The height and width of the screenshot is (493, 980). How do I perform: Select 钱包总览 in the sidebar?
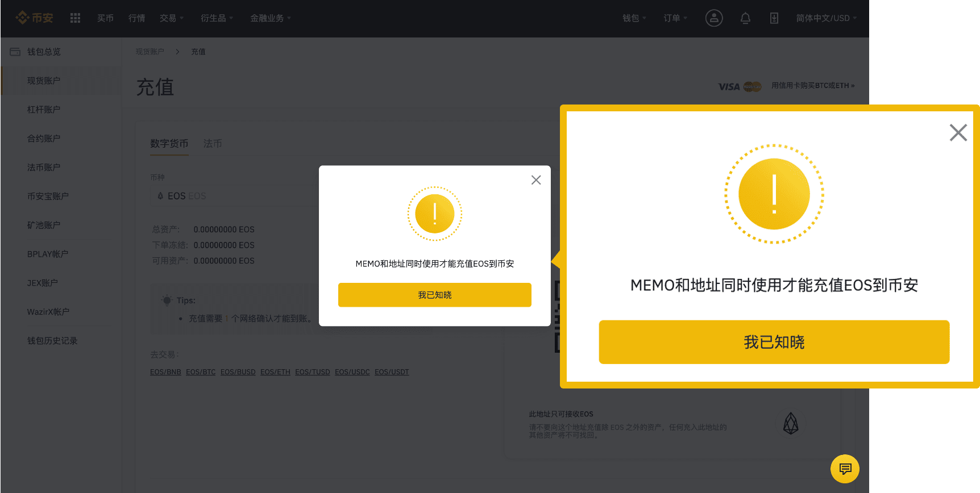(44, 52)
